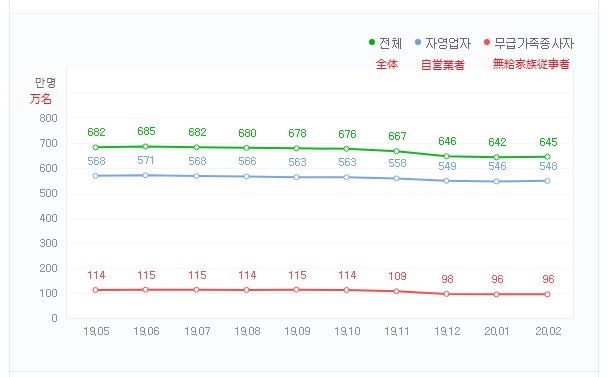The image size is (612, 377).
Task: Click the 19.08 x-axis label
Action: pos(247,331)
